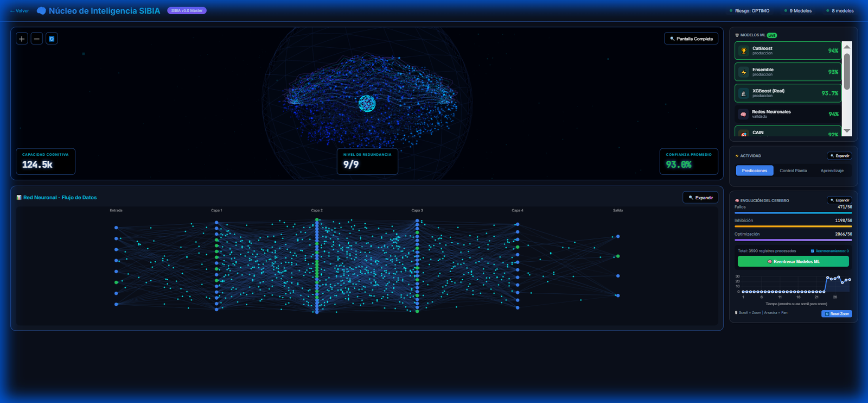Expand the Red Neuronal data flow panel
Viewport: 868px width, 403px height.
click(x=700, y=198)
